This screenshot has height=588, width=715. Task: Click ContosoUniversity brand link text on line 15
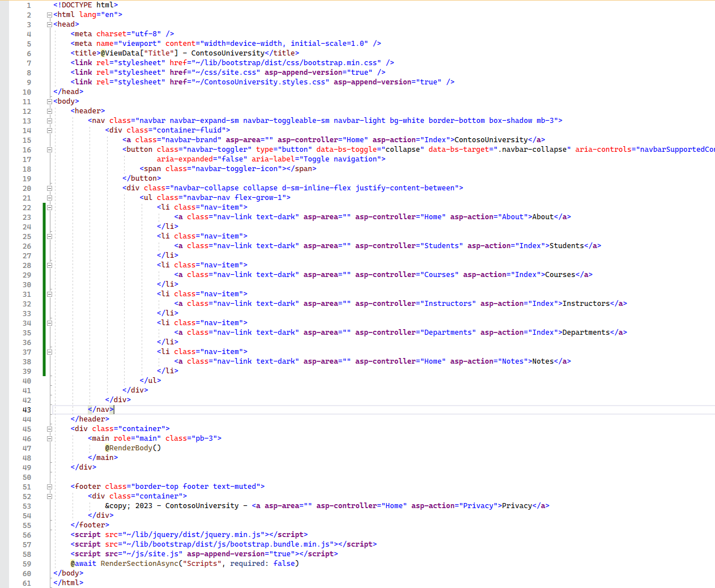tap(491, 140)
